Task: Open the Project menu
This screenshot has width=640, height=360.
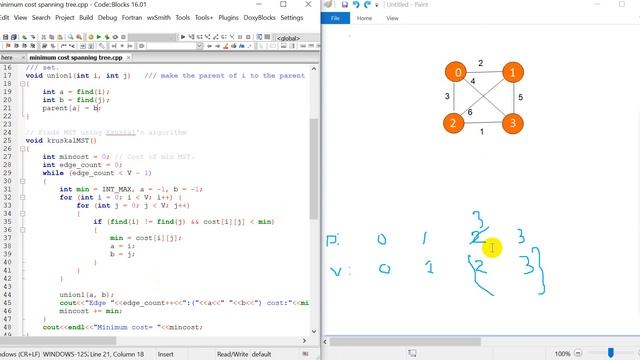Action: point(64,18)
